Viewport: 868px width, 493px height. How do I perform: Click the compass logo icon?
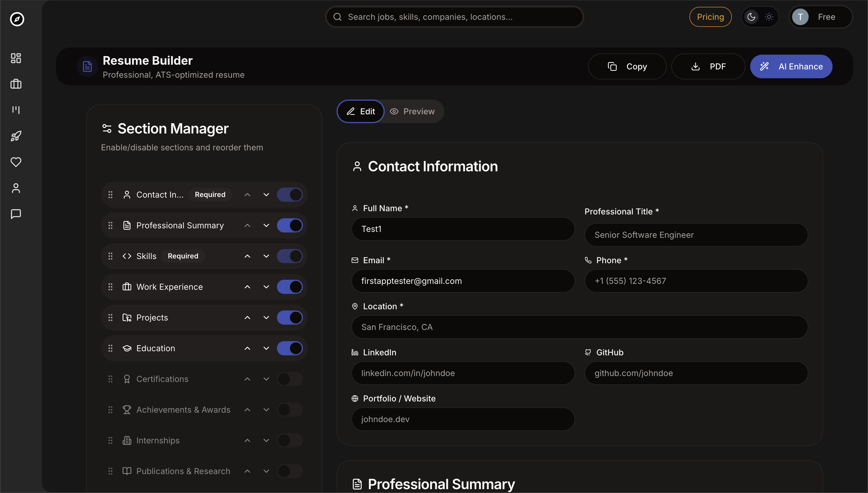[17, 19]
